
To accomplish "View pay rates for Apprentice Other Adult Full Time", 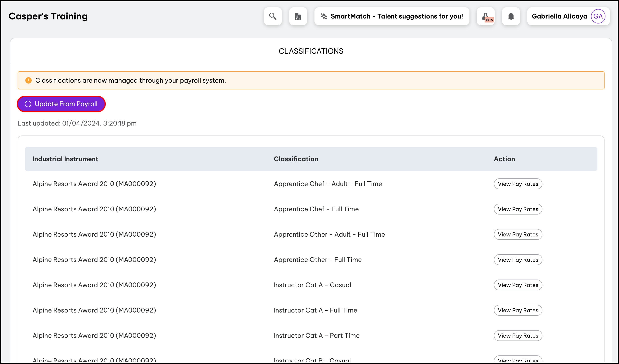I will [518, 234].
